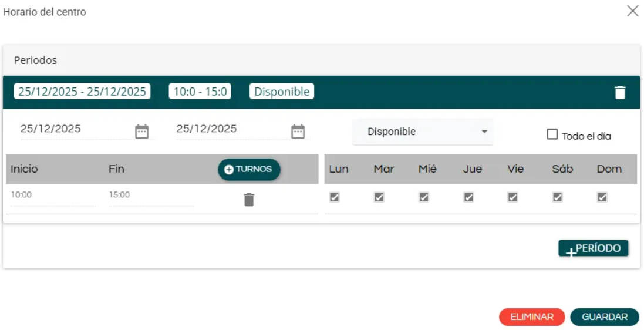Open the Disponible status dropdown
The height and width of the screenshot is (330, 644).
coord(423,132)
